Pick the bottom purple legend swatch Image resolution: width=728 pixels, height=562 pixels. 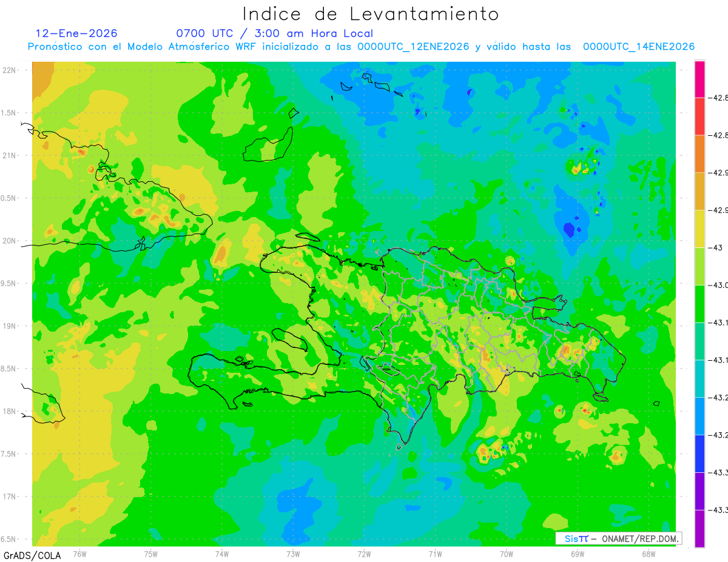click(699, 528)
